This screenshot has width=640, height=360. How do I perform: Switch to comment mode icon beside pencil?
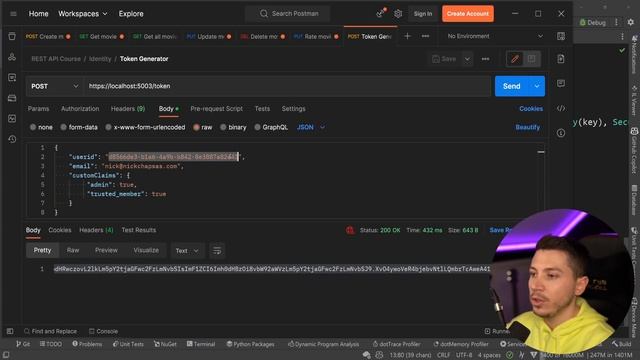coord(532,59)
